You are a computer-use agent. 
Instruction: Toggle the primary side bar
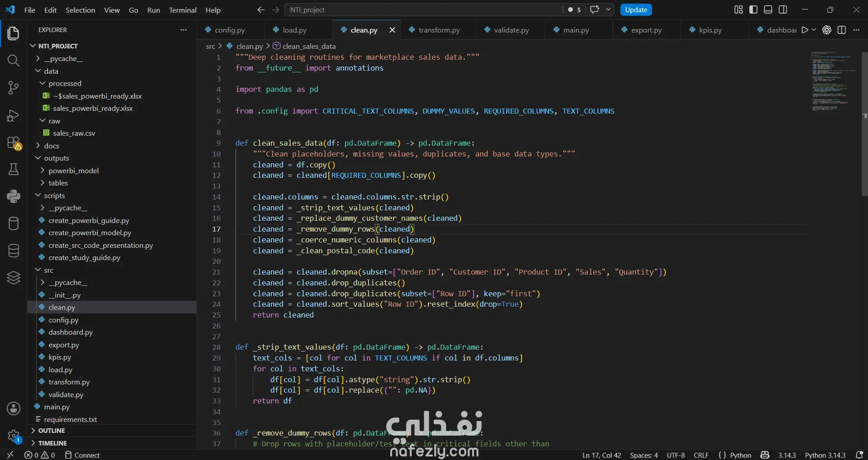click(x=753, y=9)
